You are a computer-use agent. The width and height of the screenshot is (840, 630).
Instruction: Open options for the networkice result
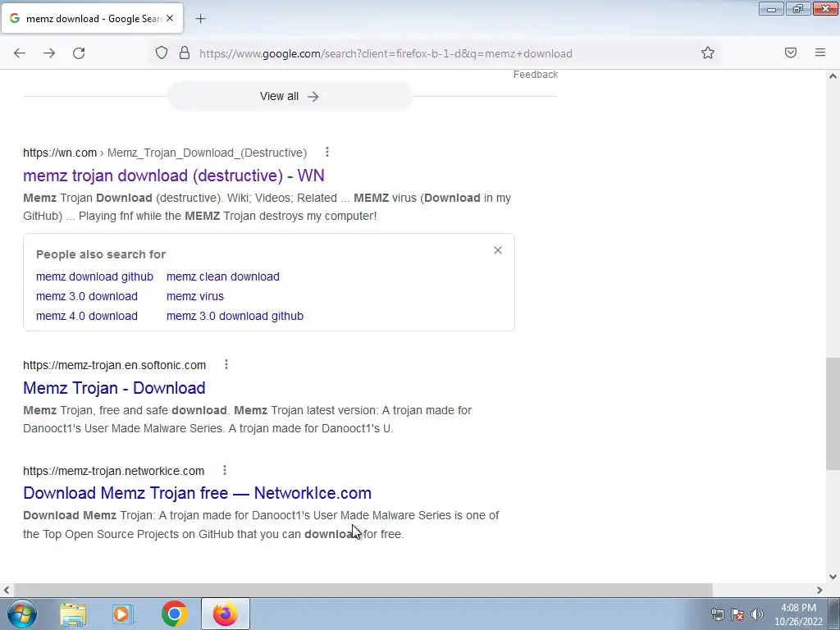tap(225, 470)
